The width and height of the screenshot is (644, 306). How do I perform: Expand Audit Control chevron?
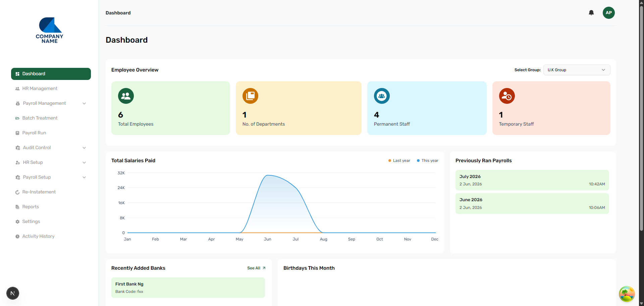(x=84, y=148)
